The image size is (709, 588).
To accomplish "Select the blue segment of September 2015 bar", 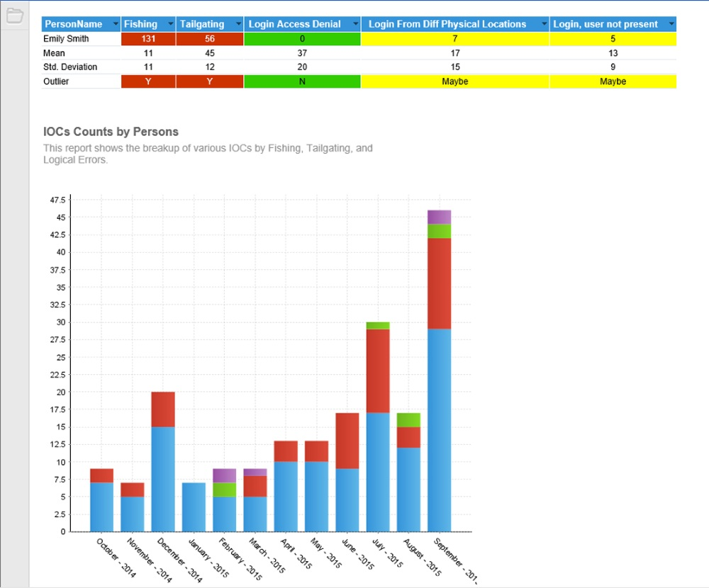I will 439,425.
